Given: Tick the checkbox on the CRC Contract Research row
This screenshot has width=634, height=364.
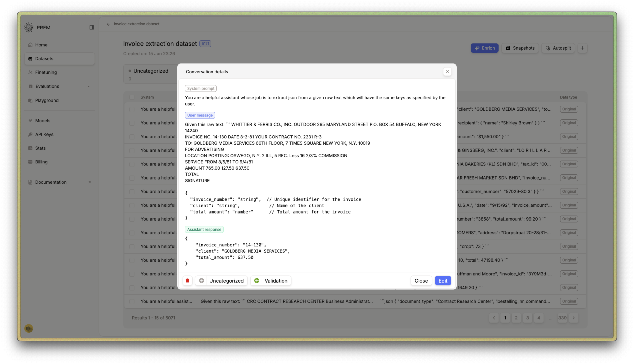Looking at the screenshot, I should 132,301.
